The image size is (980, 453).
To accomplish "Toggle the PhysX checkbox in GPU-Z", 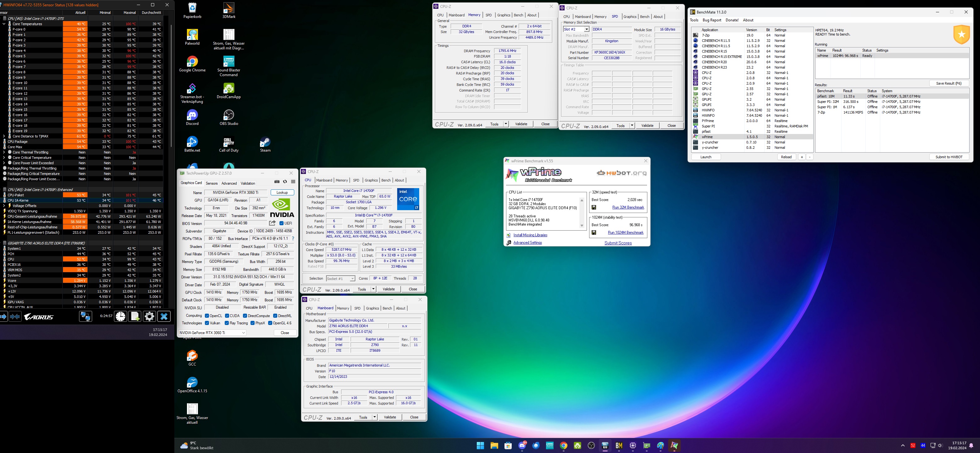I will point(252,323).
